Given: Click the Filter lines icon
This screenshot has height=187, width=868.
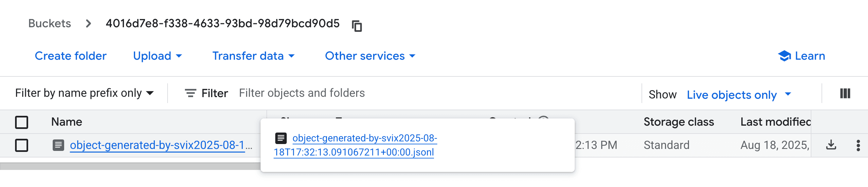Looking at the screenshot, I should (x=190, y=93).
